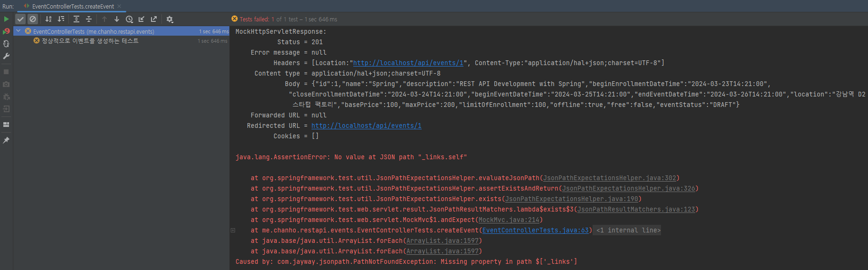Pin the Run tab with pin icon

[x=6, y=140]
